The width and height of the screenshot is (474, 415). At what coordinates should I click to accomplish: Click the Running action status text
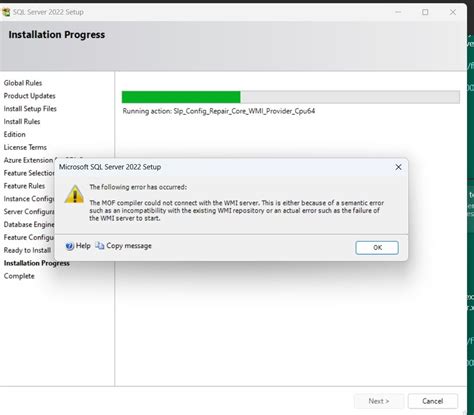pos(219,111)
